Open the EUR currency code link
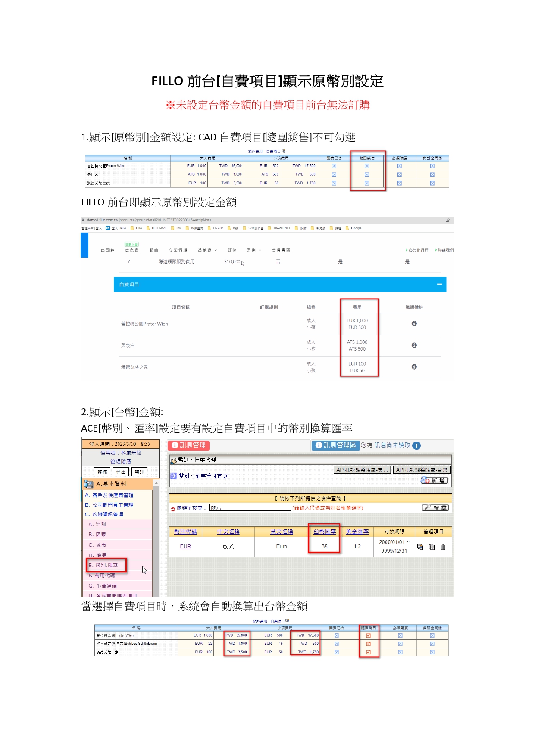This screenshot has height=756, width=535. pyautogui.click(x=185, y=547)
